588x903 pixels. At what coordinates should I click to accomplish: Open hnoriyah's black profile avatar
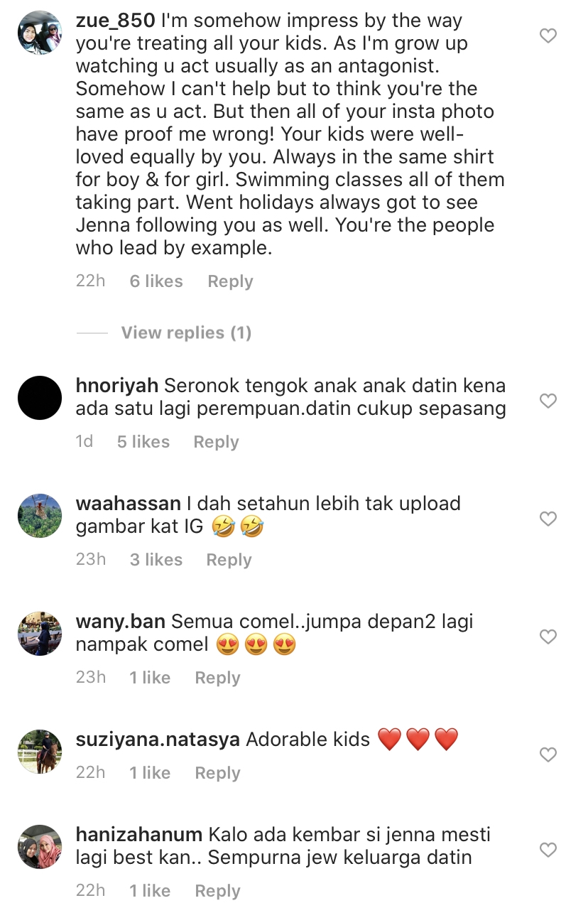[40, 398]
